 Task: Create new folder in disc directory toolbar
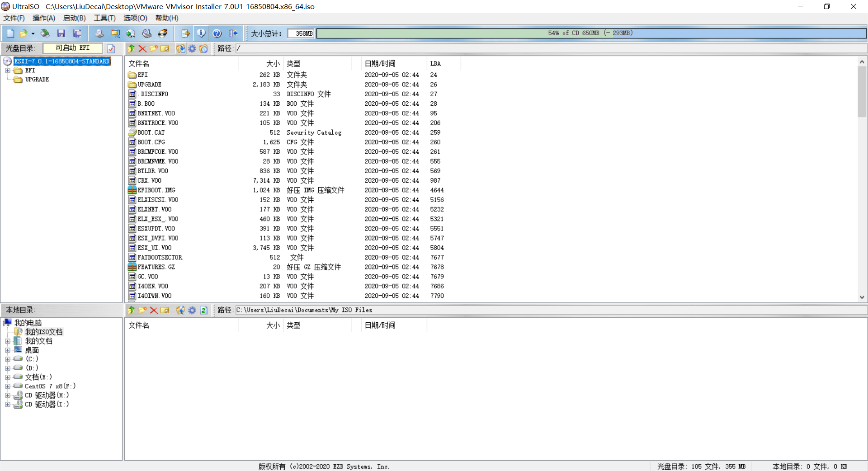pos(154,48)
